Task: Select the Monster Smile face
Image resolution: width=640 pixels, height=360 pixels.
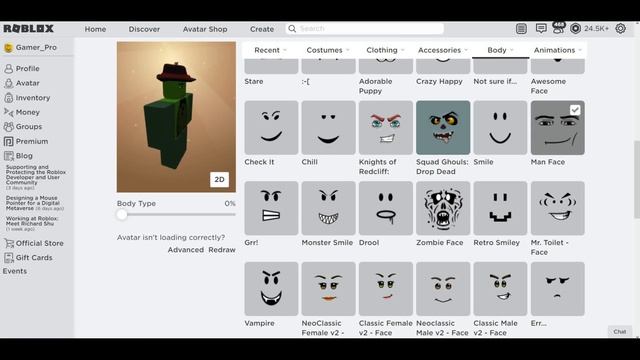Action: [329, 208]
